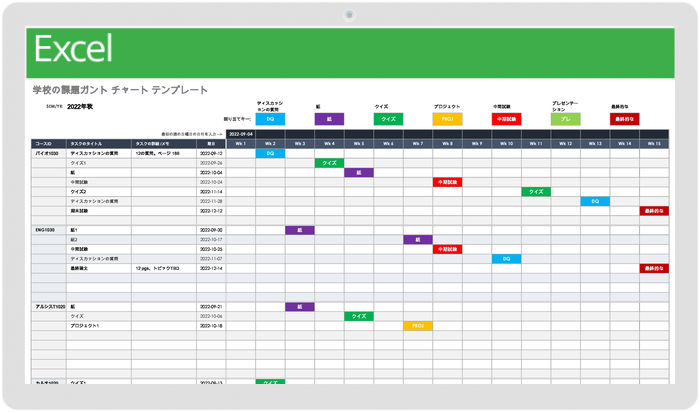Viewport: 700px width, 412px height.
Task: Click the Wk 3 column header
Action: 300,144
